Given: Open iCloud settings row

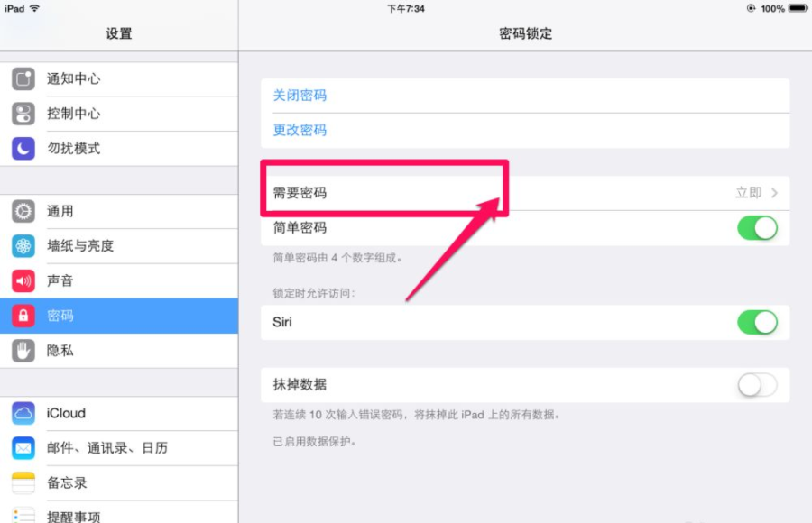Looking at the screenshot, I should (x=119, y=413).
